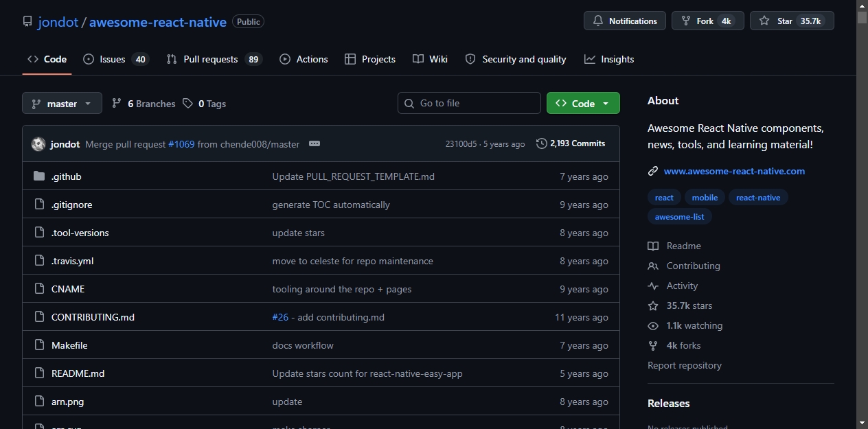The image size is (868, 429).
Task: Focus the Go to file search field
Action: [x=469, y=103]
